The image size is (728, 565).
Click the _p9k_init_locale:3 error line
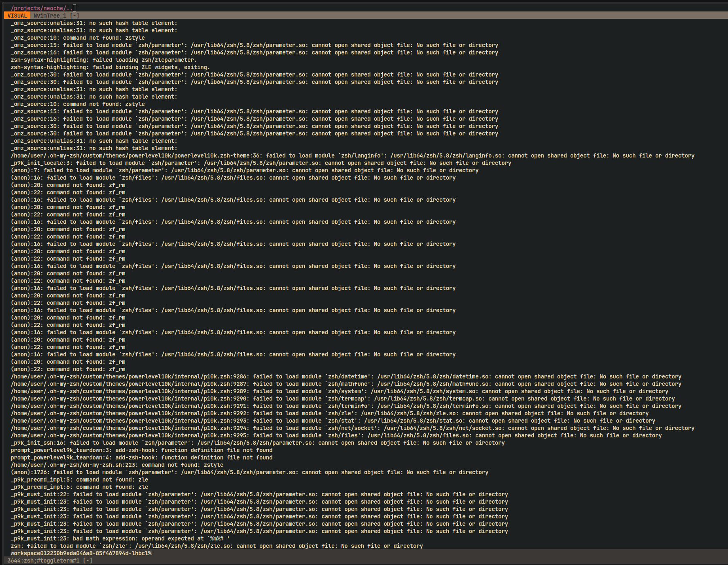tap(261, 163)
